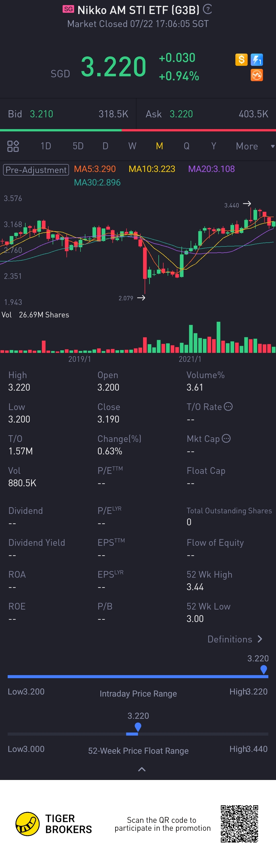Toggle the Pre-Adjustment price setting

pyautogui.click(x=36, y=169)
